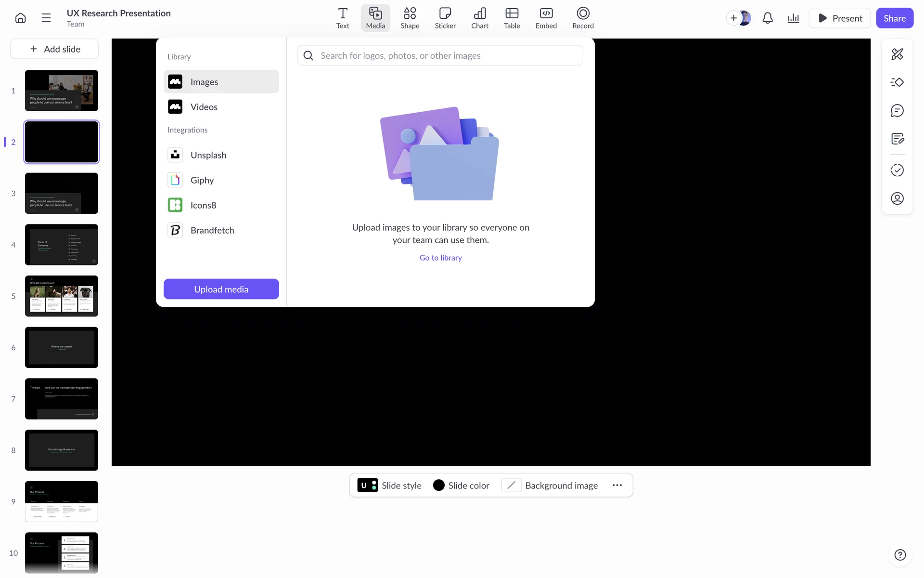Open more options ellipsis in slide toolbar
The width and height of the screenshot is (924, 578).
tap(617, 485)
